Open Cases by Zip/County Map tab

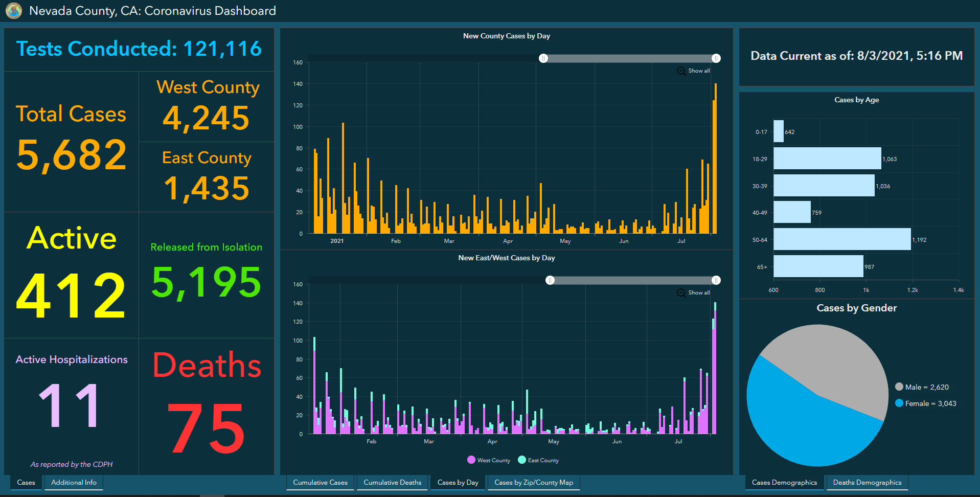click(x=534, y=483)
